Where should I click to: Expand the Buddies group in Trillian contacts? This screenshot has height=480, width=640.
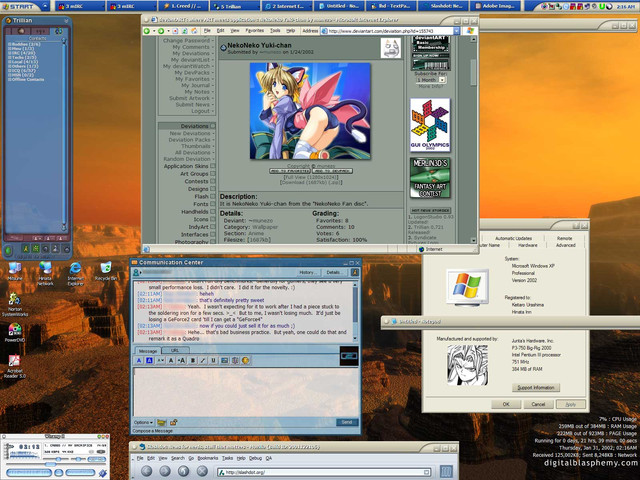(22, 45)
